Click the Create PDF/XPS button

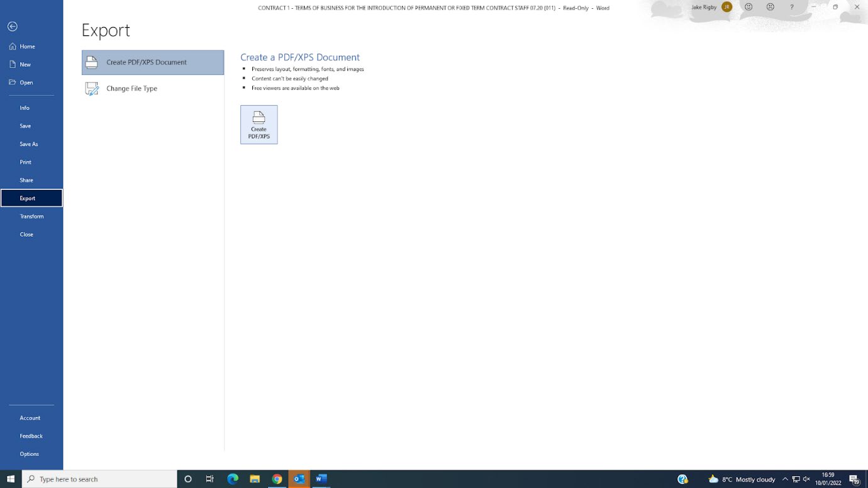(x=259, y=125)
